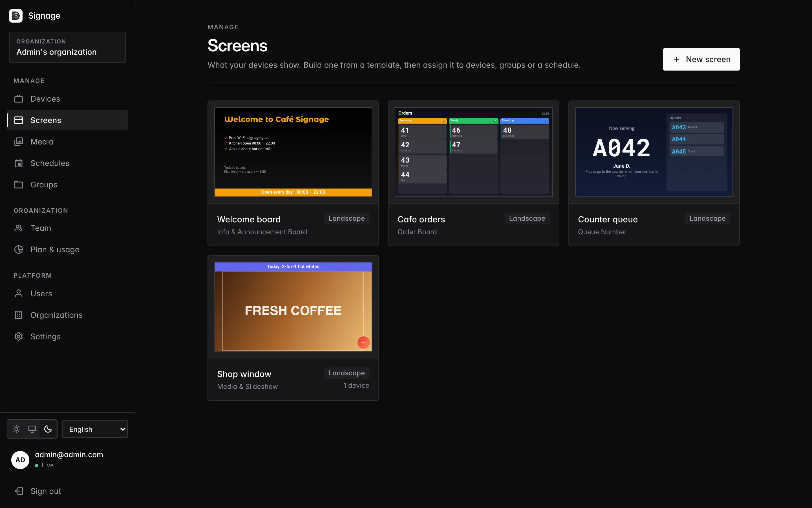Click the 'Info & Announcement Board' label
The image size is (812, 508).
[262, 232]
